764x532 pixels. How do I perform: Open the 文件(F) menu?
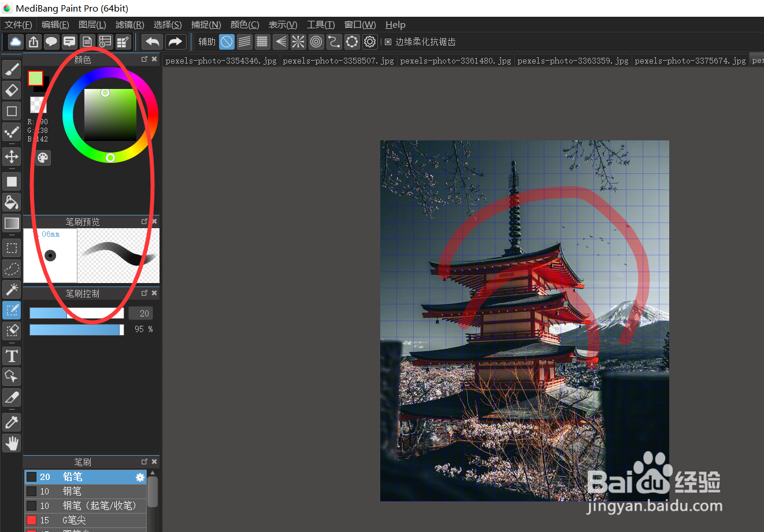pyautogui.click(x=18, y=25)
